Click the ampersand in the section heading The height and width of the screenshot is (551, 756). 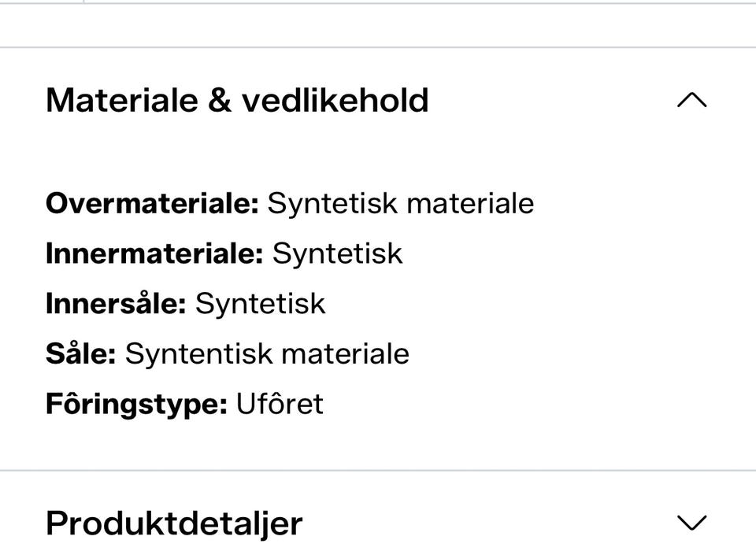point(220,100)
